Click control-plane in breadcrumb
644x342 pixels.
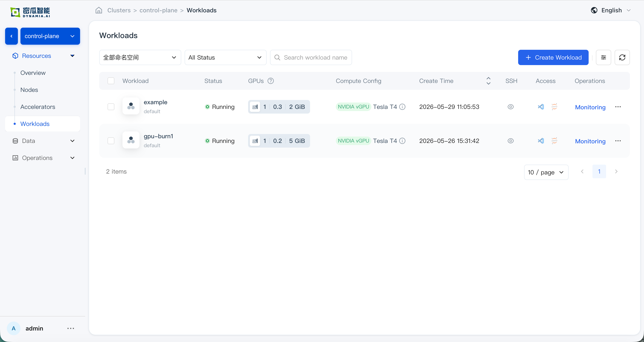[x=158, y=10]
